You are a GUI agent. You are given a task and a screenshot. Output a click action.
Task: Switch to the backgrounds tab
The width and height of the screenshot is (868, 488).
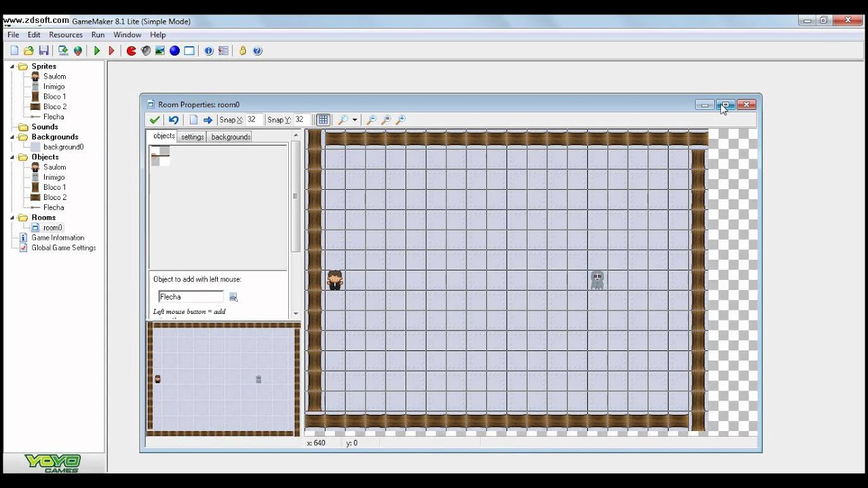click(231, 137)
